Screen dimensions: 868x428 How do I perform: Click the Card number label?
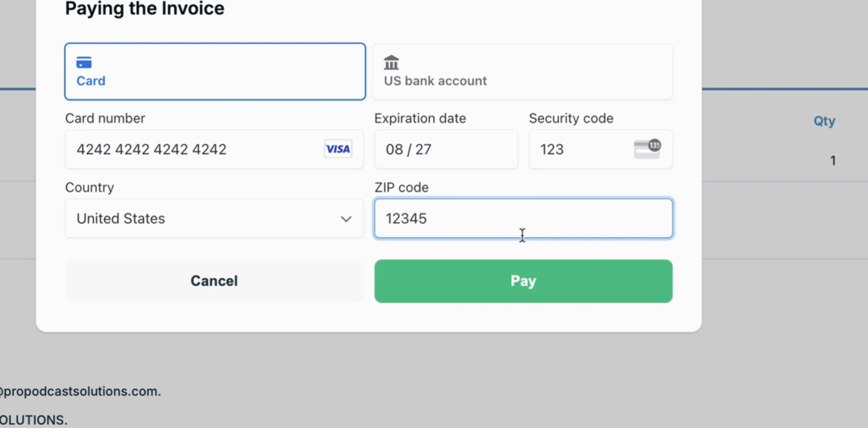pyautogui.click(x=105, y=118)
